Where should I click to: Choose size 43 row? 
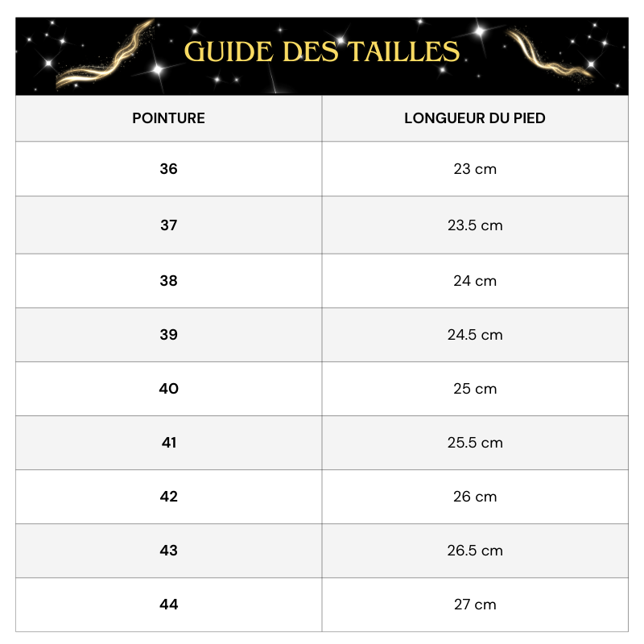[168, 551]
